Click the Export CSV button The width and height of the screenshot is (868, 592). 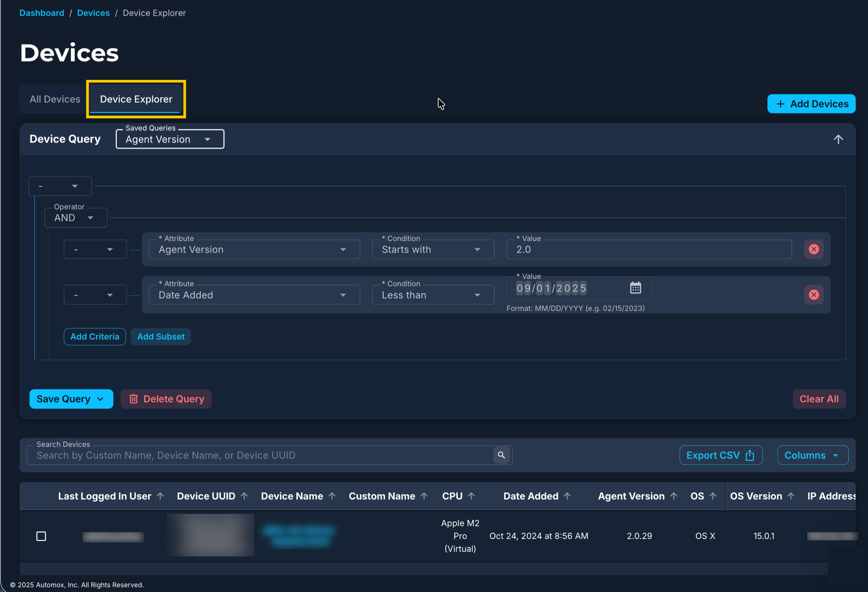coord(720,455)
